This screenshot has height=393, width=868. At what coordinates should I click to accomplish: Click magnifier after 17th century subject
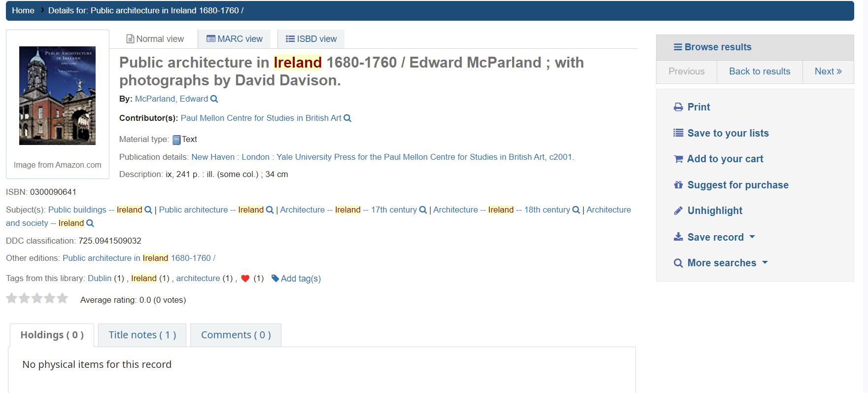(x=423, y=210)
